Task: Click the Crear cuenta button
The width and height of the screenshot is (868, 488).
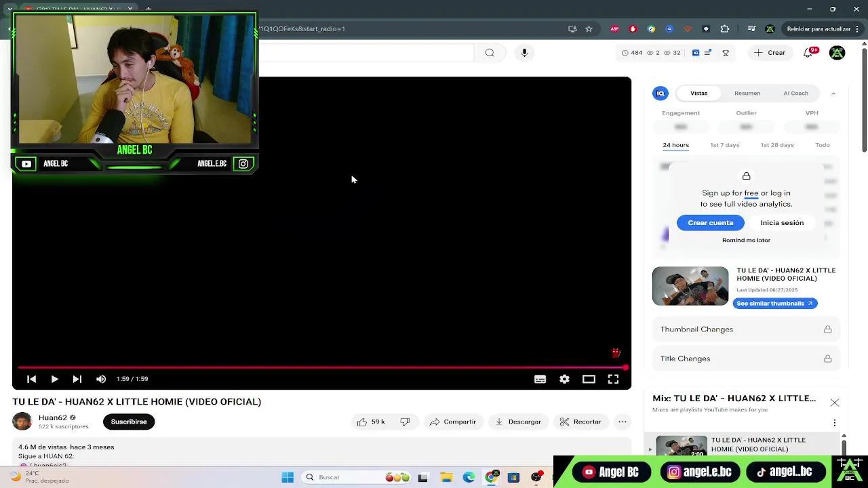Action: click(x=710, y=223)
